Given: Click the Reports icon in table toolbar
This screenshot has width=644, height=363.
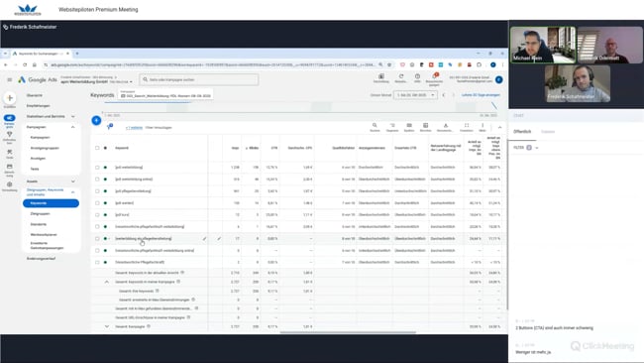Looking at the screenshot, I should [425, 125].
